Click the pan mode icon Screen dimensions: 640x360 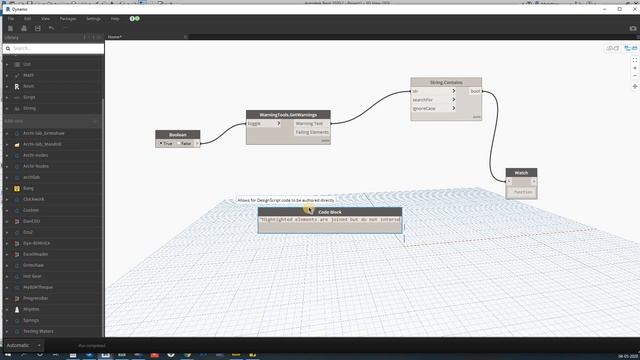[x=635, y=87]
